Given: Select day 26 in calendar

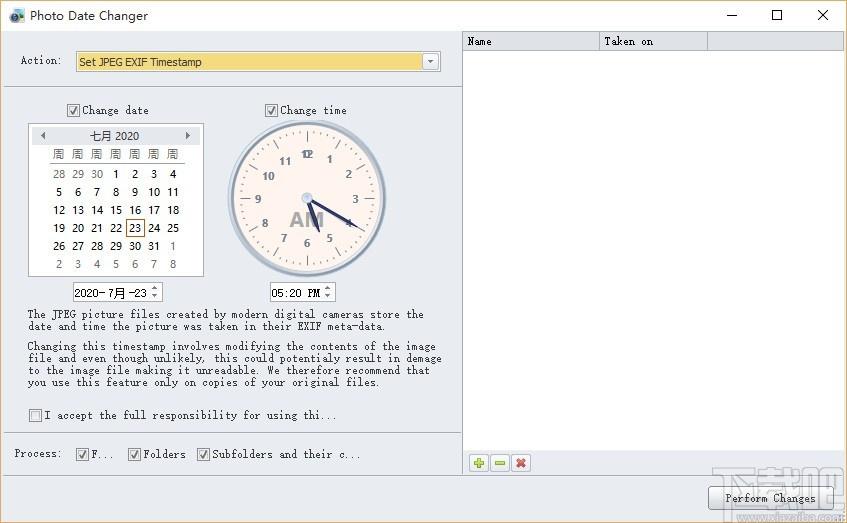Looking at the screenshot, I should point(59,246).
